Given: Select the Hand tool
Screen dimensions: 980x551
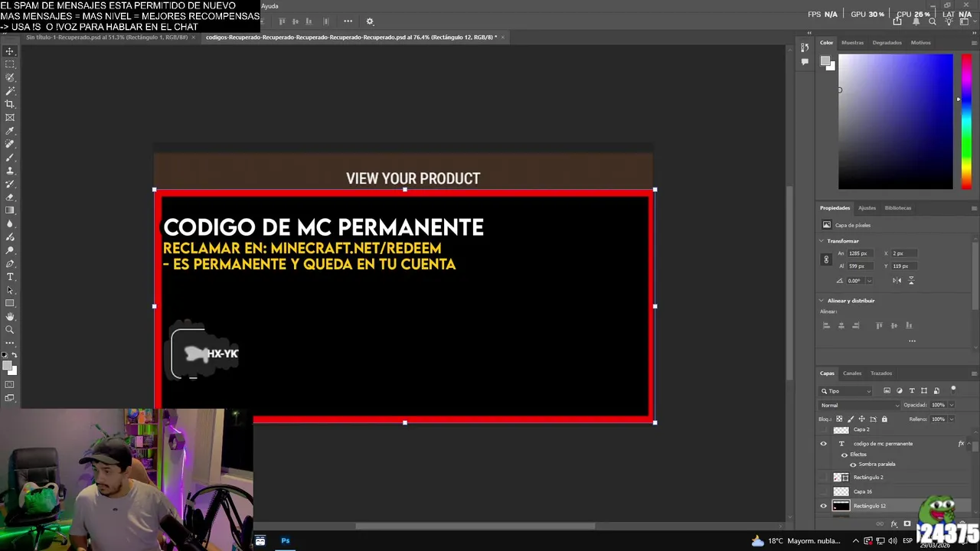Looking at the screenshot, I should click(10, 316).
